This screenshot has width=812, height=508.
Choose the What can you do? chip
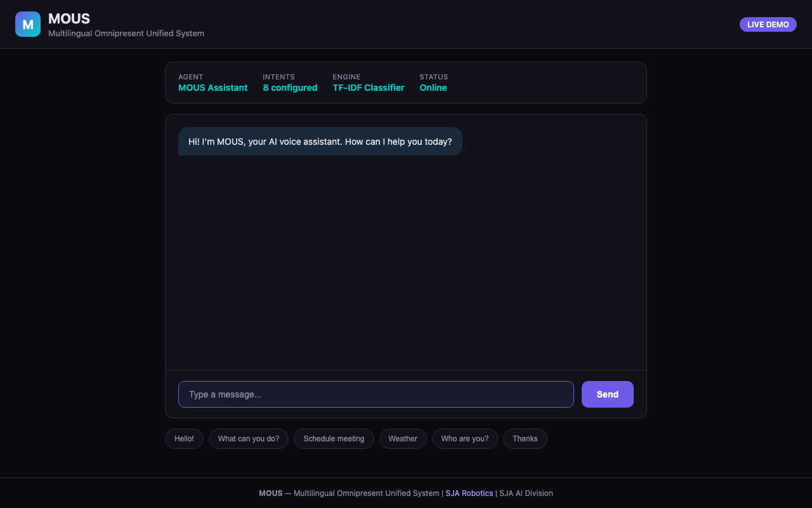click(249, 439)
